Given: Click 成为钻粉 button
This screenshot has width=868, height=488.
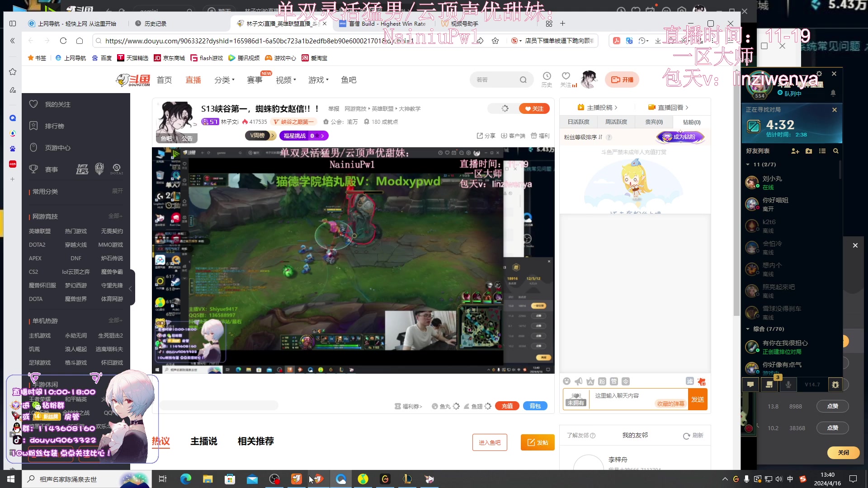Looking at the screenshot, I should coord(680,137).
